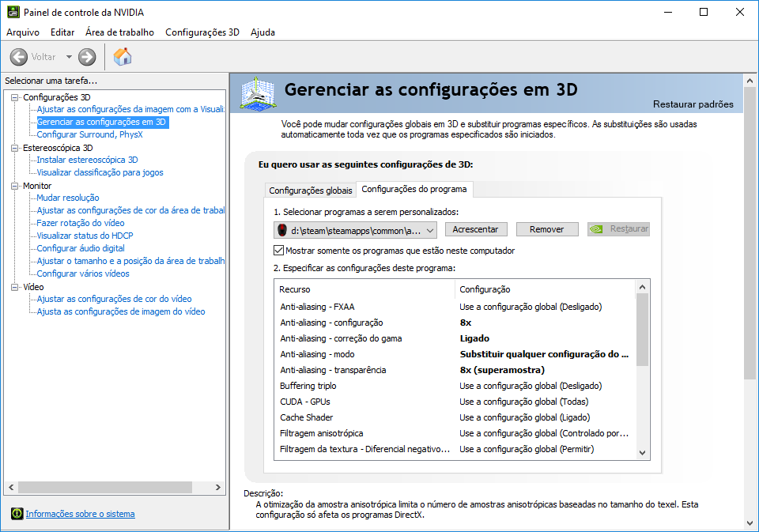Open the program selection dropdown

tap(355, 230)
